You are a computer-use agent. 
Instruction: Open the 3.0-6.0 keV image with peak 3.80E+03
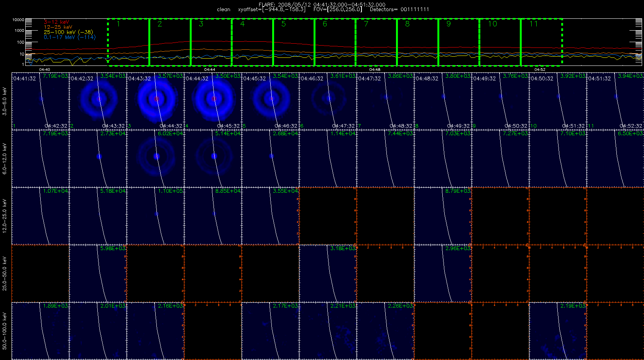443,101
